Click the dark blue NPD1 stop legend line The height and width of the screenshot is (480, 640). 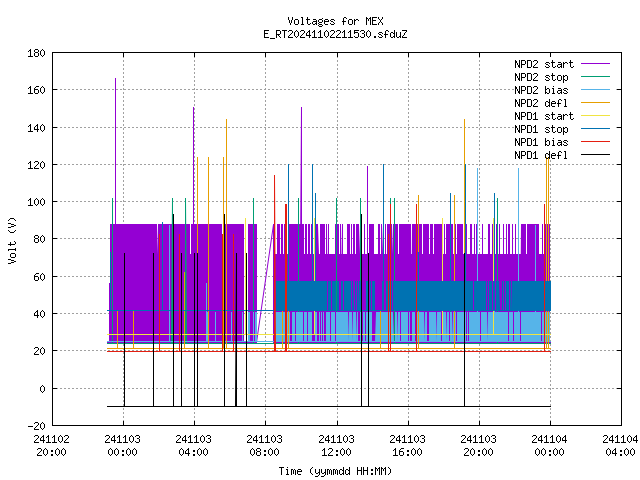[595, 129]
